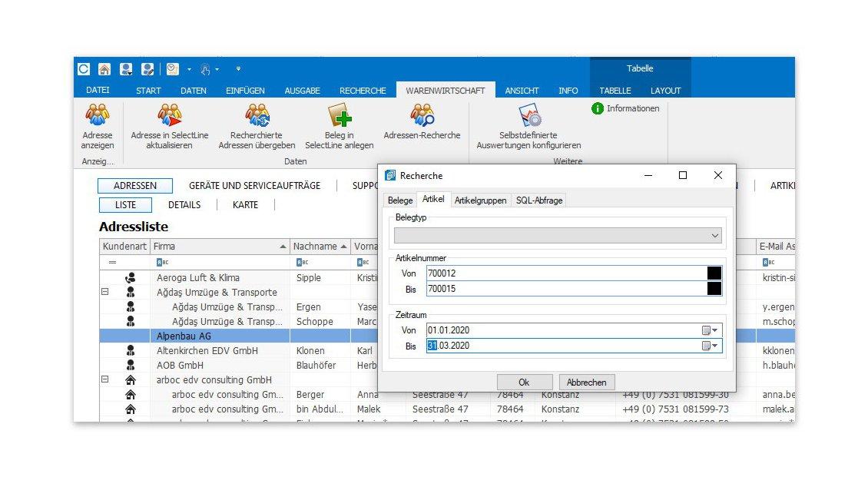Click the clock calendar icon in the quick access toolbar
Viewport: 868px width, 477px height.
coord(173,69)
